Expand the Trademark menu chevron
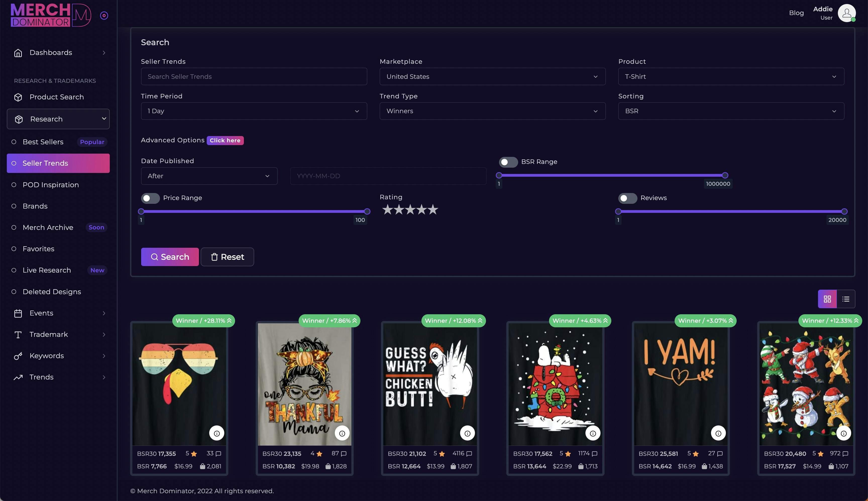 point(104,334)
